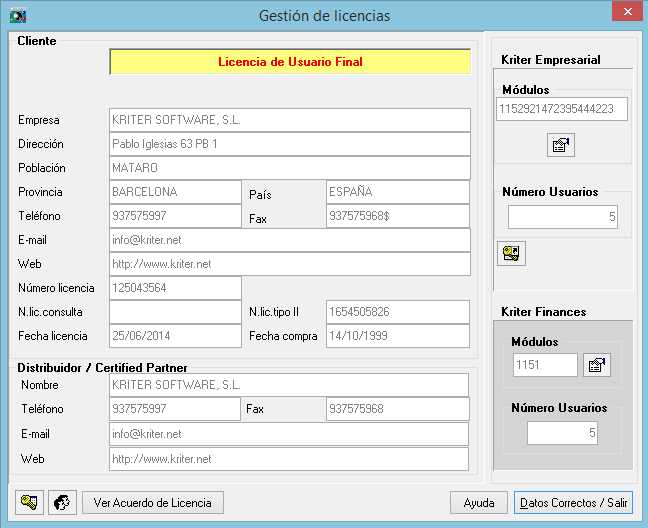This screenshot has width=648, height=528.
Task: Click the Cliente group label
Action: coord(37,41)
